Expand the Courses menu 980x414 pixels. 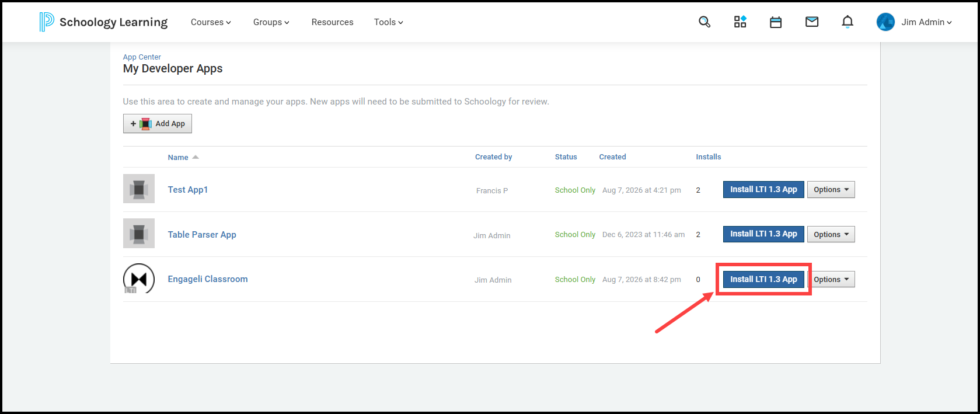[211, 22]
